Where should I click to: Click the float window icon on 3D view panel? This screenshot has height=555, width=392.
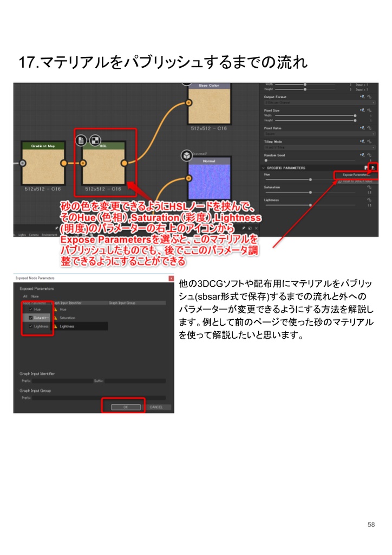250,228
